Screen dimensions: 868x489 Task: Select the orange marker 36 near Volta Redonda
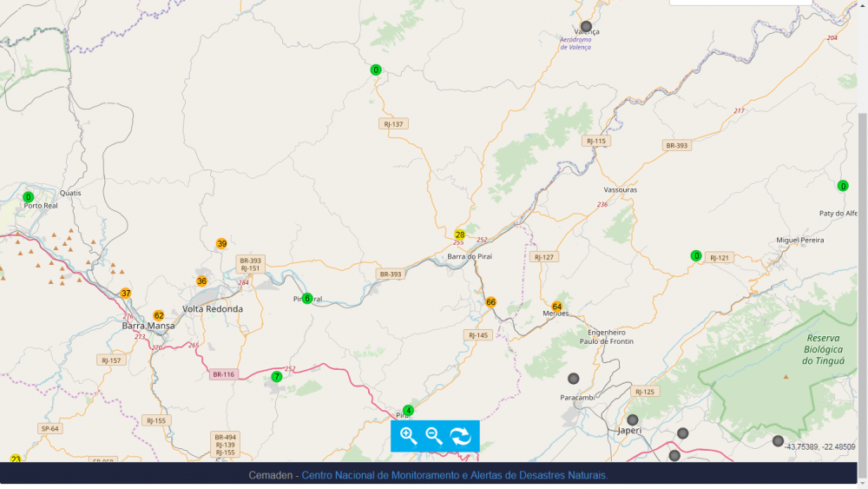click(201, 281)
